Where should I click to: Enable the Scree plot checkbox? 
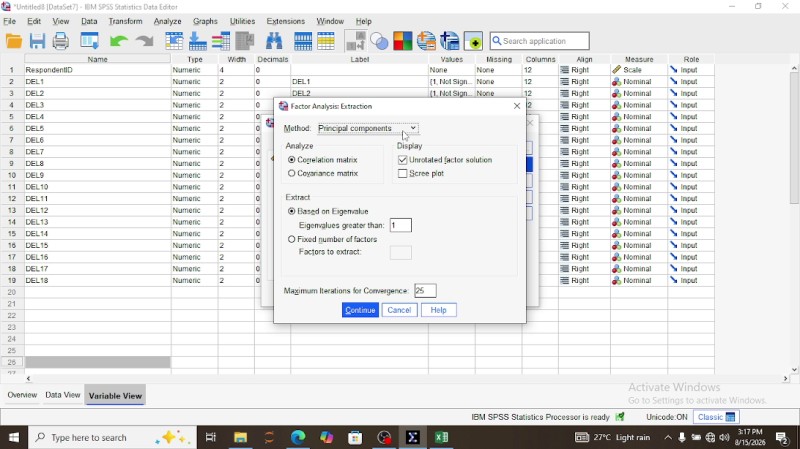pos(403,173)
